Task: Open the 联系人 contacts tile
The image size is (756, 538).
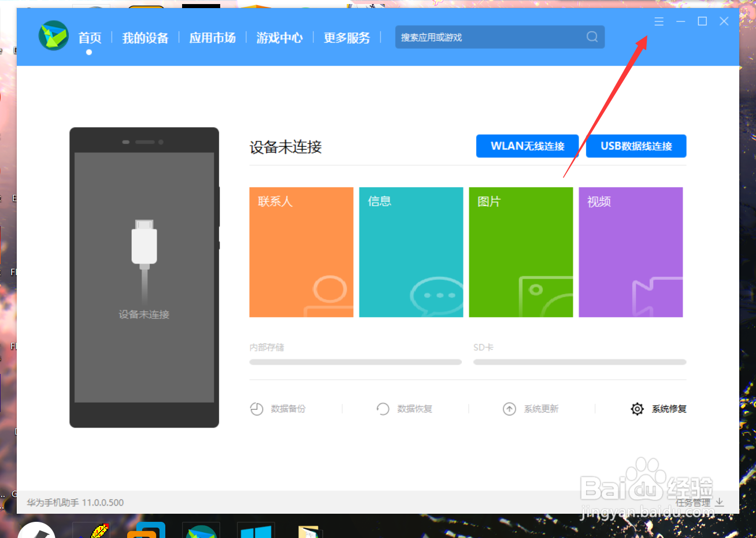Action: (x=301, y=252)
